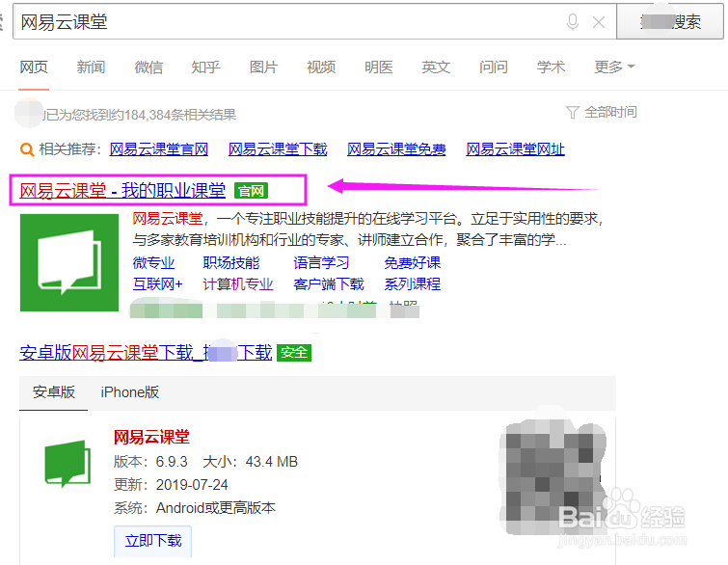The height and width of the screenshot is (565, 728).
Task: Click the 立即下载 button
Action: pos(152,541)
